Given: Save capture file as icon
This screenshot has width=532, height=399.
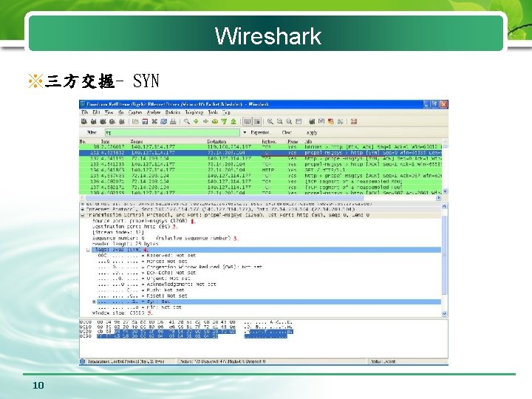Looking at the screenshot, I should coord(145,121).
